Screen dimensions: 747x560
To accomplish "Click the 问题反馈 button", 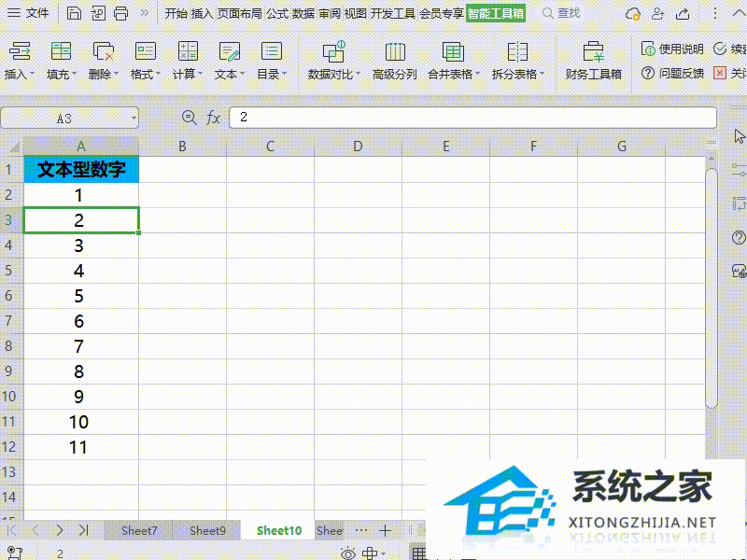I will point(672,73).
